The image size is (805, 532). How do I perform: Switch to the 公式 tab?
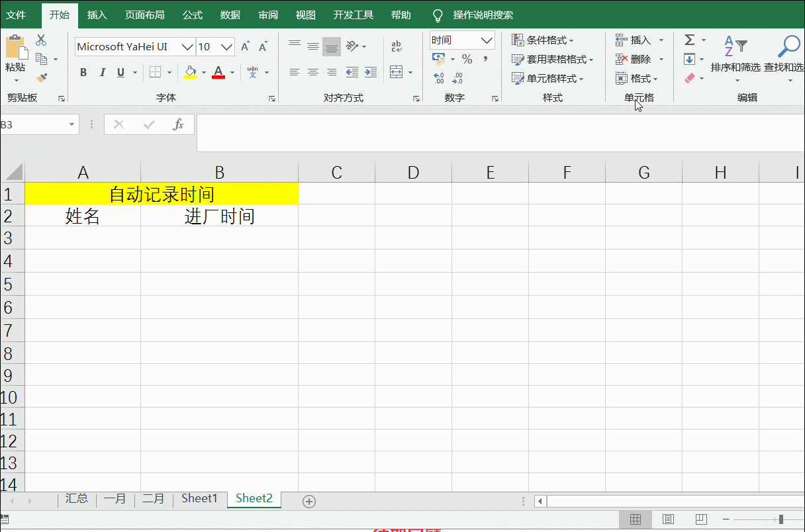(x=193, y=15)
